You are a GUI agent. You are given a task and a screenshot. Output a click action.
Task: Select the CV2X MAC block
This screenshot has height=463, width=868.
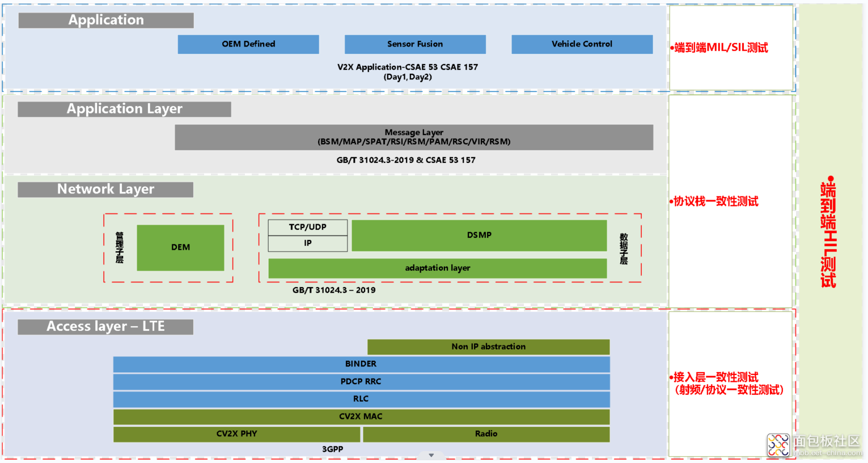(362, 417)
